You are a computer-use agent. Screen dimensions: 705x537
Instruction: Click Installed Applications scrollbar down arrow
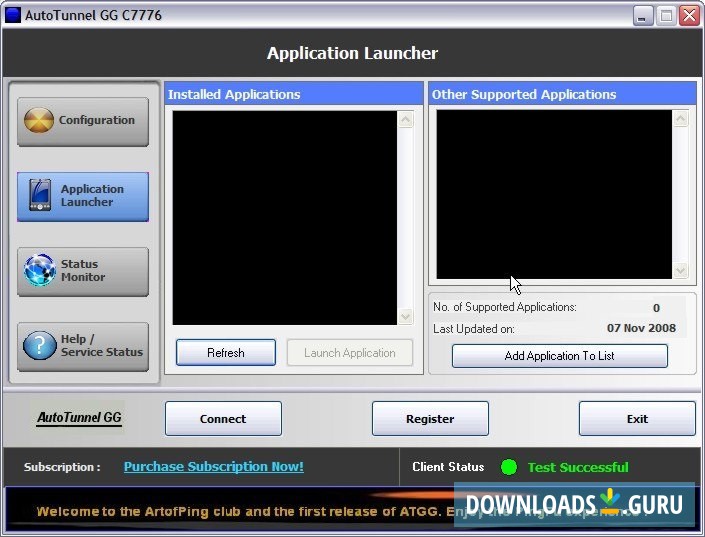(x=406, y=316)
